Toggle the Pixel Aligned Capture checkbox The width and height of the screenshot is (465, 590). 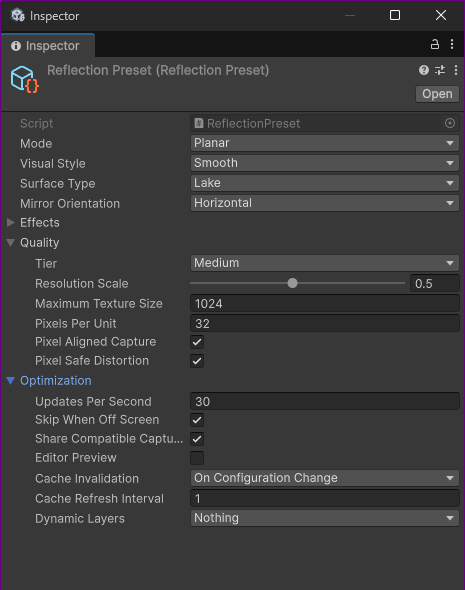click(197, 342)
